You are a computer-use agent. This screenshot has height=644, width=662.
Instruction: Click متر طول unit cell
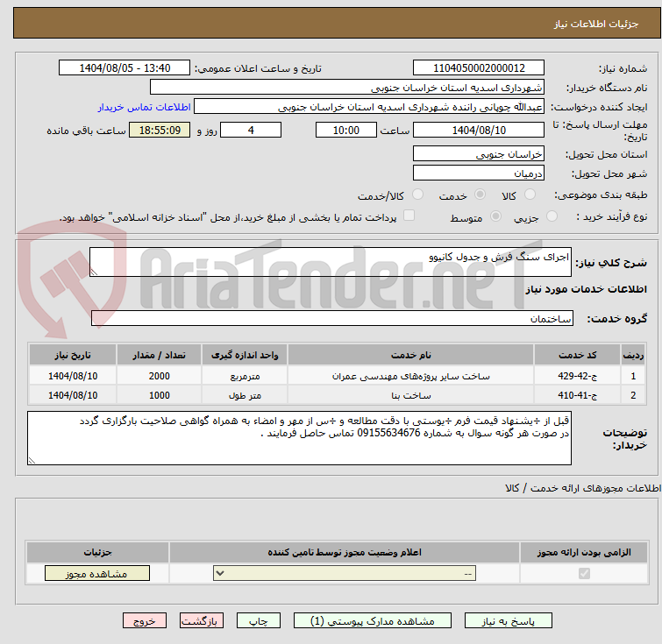(x=245, y=395)
